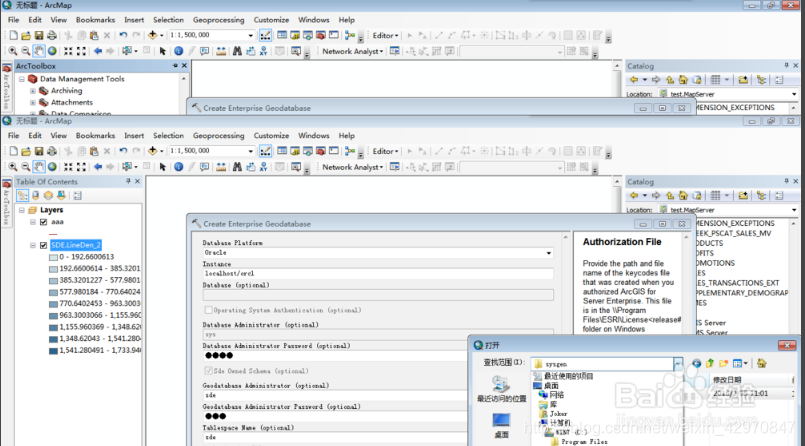Open Database Platform Oracle dropdown
Screen dimensions: 805x446
pyautogui.click(x=548, y=253)
